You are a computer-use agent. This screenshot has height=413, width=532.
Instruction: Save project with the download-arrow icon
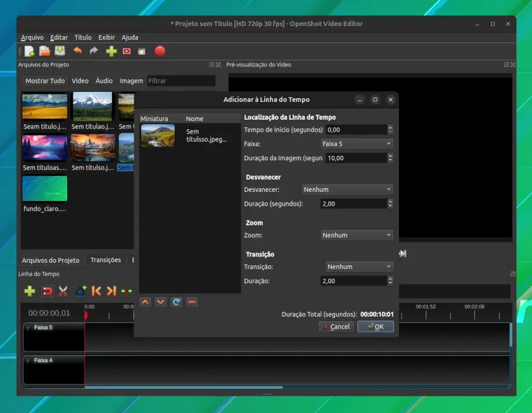point(60,51)
